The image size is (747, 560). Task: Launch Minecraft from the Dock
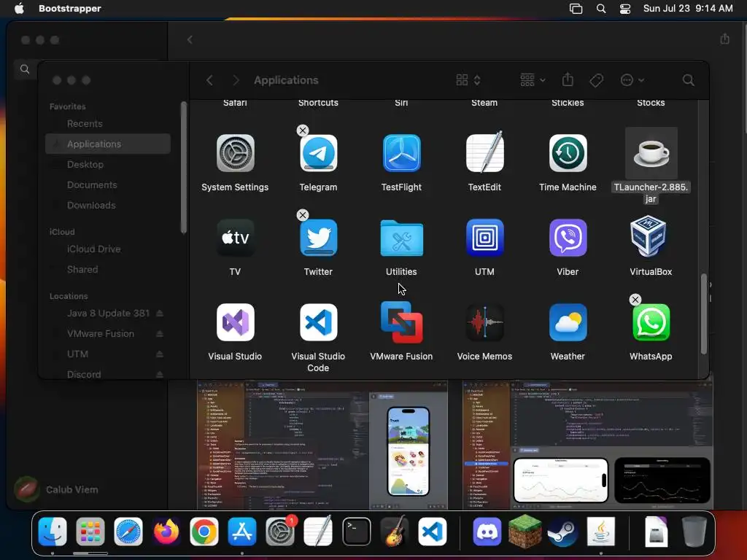click(x=525, y=532)
